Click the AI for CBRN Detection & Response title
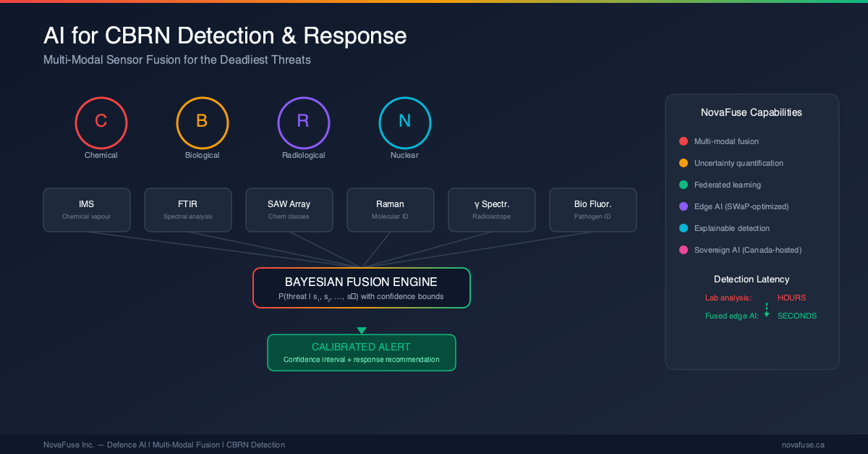The width and height of the screenshot is (868, 454). click(225, 35)
